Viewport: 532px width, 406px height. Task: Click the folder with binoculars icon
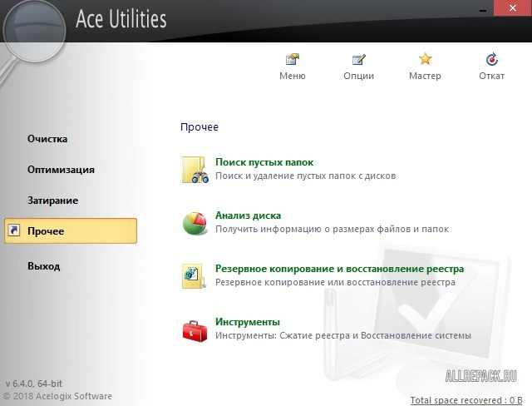click(x=195, y=170)
